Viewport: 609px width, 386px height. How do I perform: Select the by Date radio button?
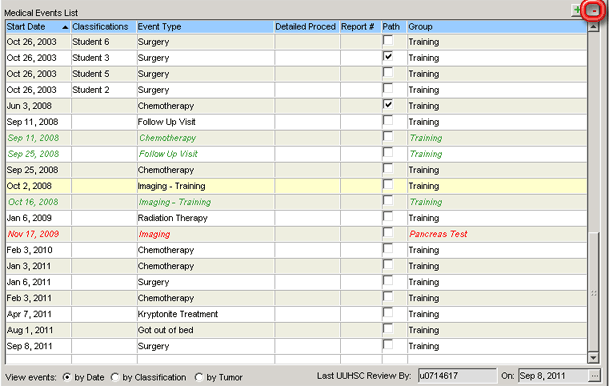67,377
